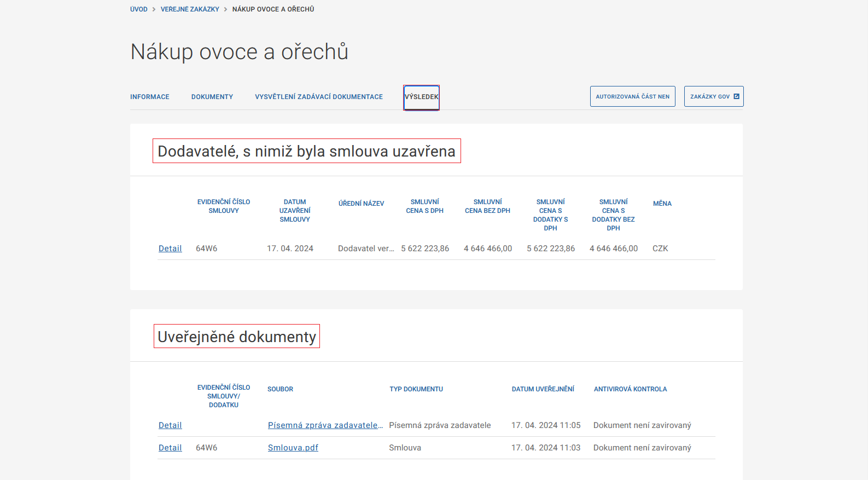The width and height of the screenshot is (868, 480).
Task: Select the VÝSLEDEK tab
Action: (422, 97)
